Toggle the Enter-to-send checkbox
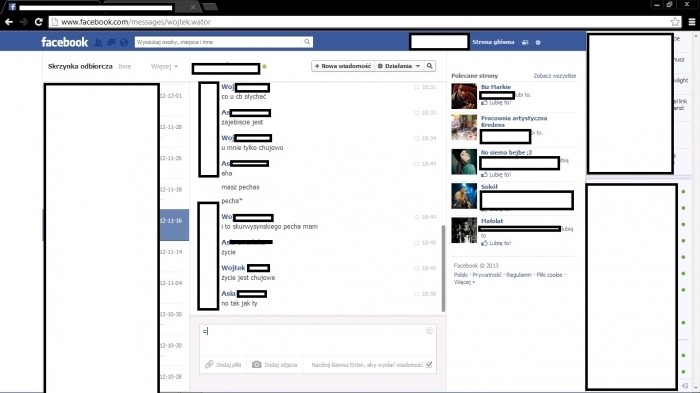700x393 pixels. pyautogui.click(x=429, y=365)
